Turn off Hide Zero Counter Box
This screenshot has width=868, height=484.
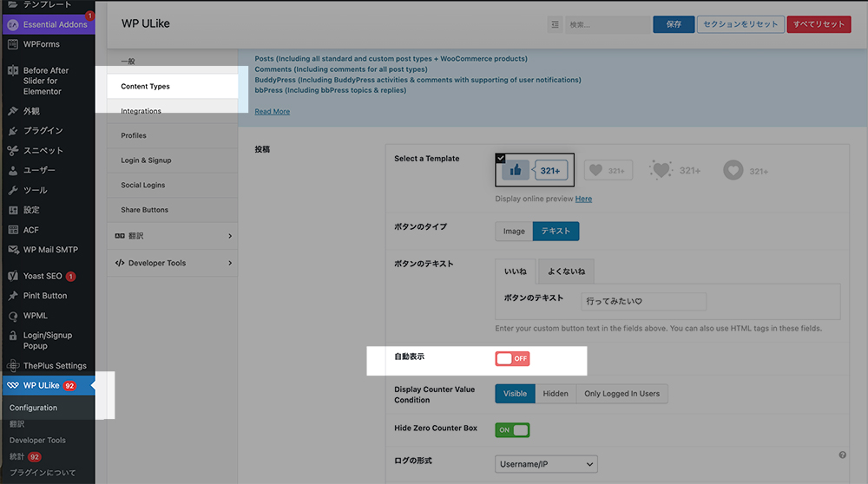pyautogui.click(x=512, y=429)
